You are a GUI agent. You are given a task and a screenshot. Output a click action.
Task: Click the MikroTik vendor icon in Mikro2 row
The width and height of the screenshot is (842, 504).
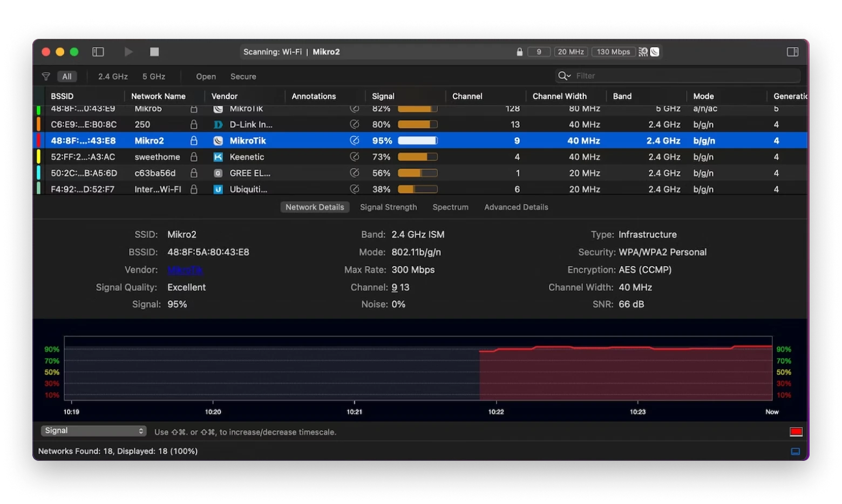click(218, 141)
